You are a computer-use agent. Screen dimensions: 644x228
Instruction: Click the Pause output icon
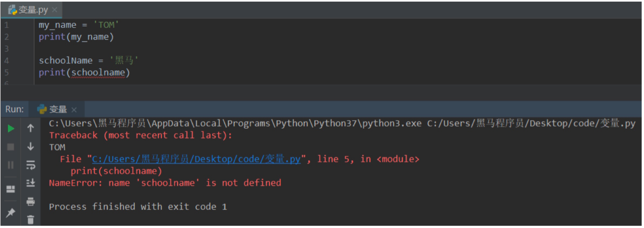11,165
